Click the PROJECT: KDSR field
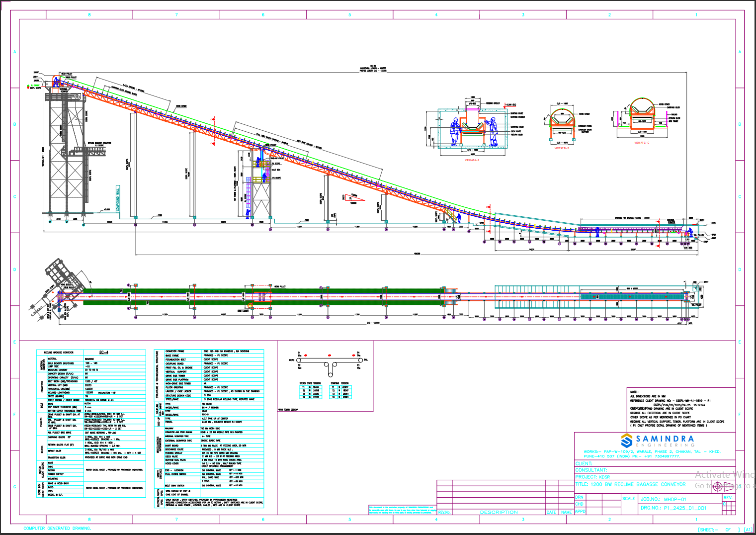756x535 pixels. (592, 477)
